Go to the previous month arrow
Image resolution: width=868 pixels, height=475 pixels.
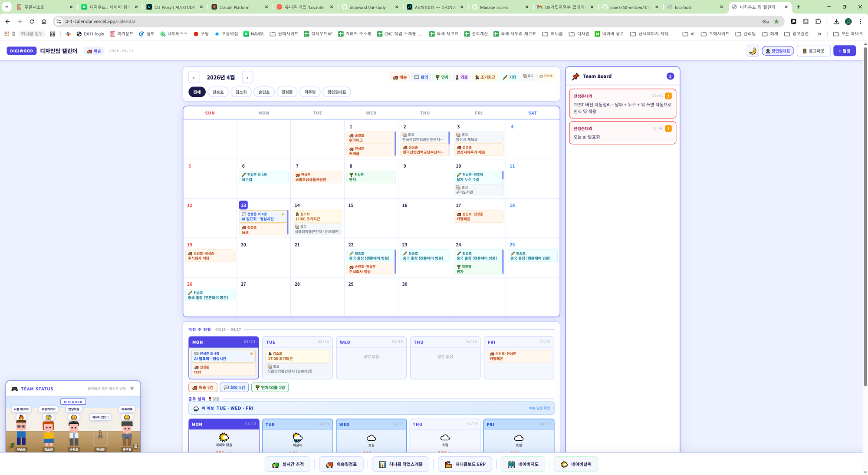pyautogui.click(x=194, y=77)
